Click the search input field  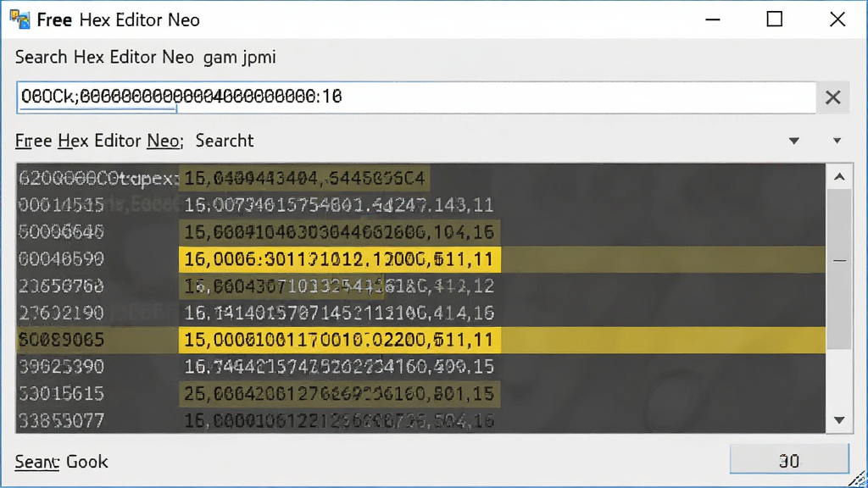tap(416, 97)
